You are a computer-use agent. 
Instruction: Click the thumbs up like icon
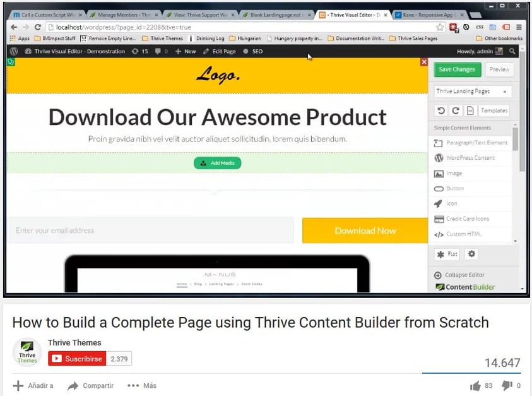pyautogui.click(x=475, y=386)
